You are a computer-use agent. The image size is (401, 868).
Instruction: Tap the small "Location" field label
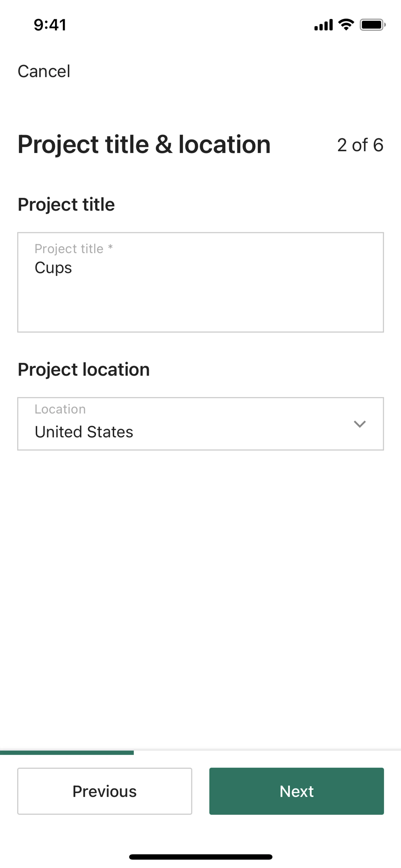coord(60,409)
